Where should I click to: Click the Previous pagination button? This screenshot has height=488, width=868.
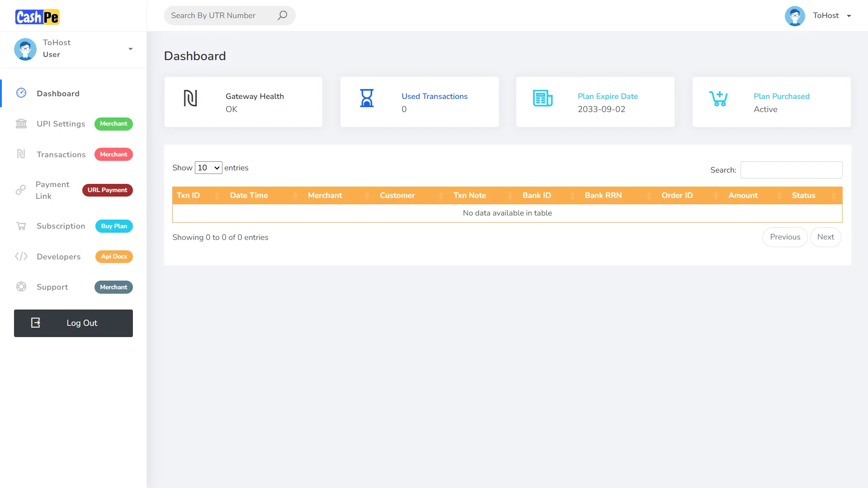[x=785, y=237]
